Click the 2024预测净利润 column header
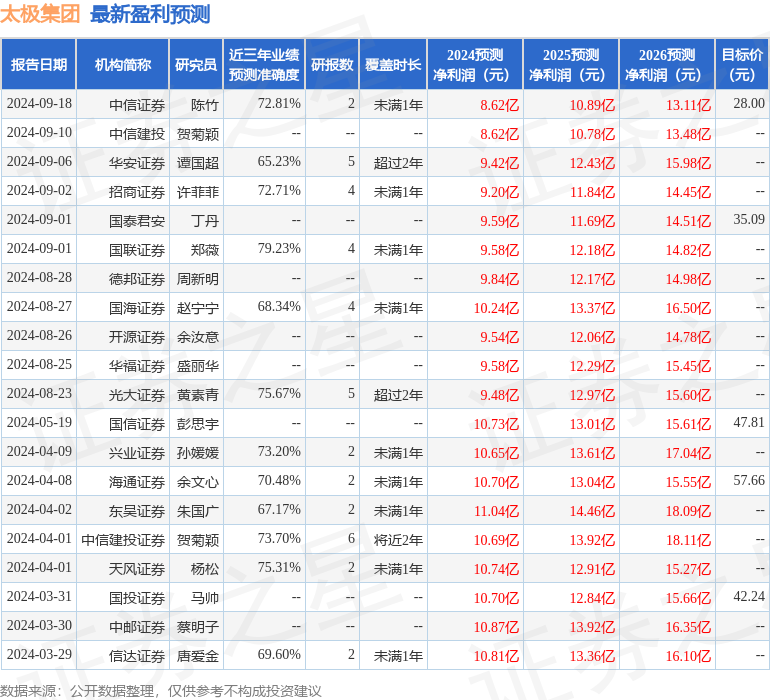The image size is (770, 700). (475, 64)
